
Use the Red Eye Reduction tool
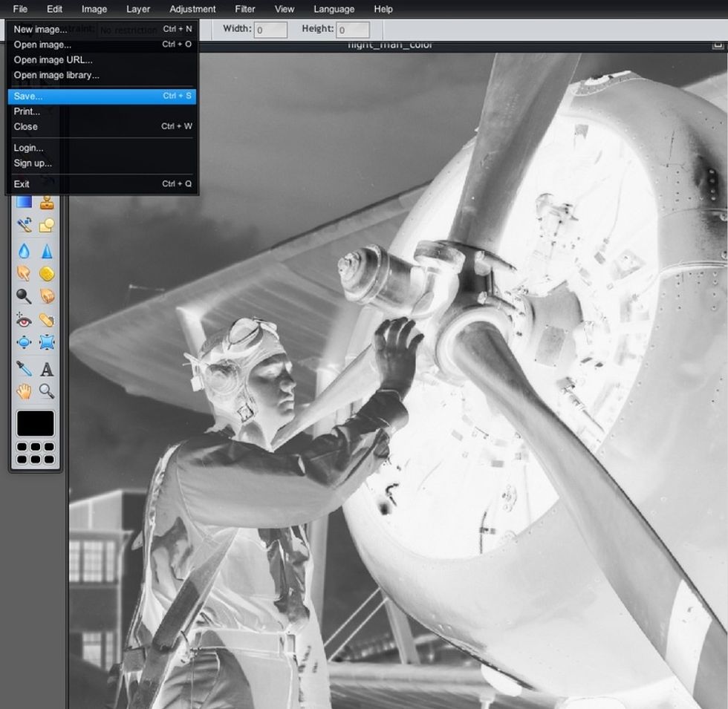click(x=24, y=320)
